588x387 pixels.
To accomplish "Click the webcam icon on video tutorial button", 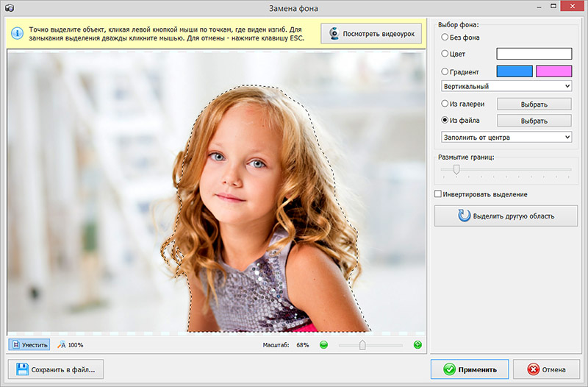I will click(334, 33).
